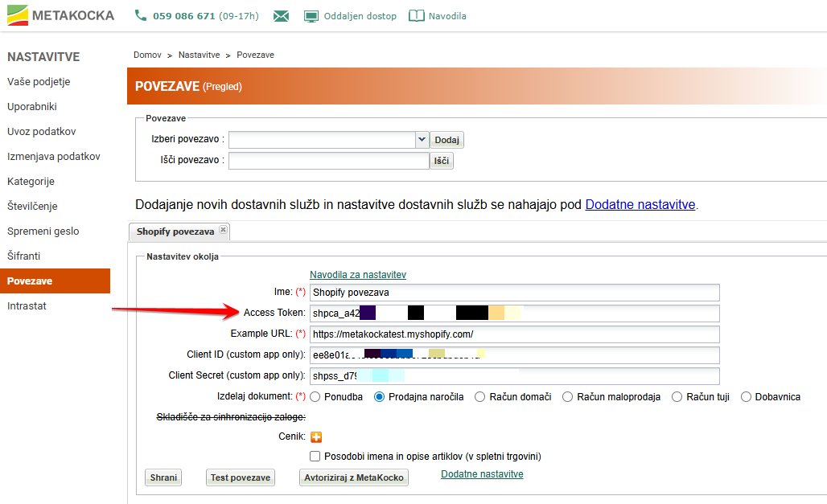
Task: Click the phone icon in the header
Action: [x=140, y=15]
